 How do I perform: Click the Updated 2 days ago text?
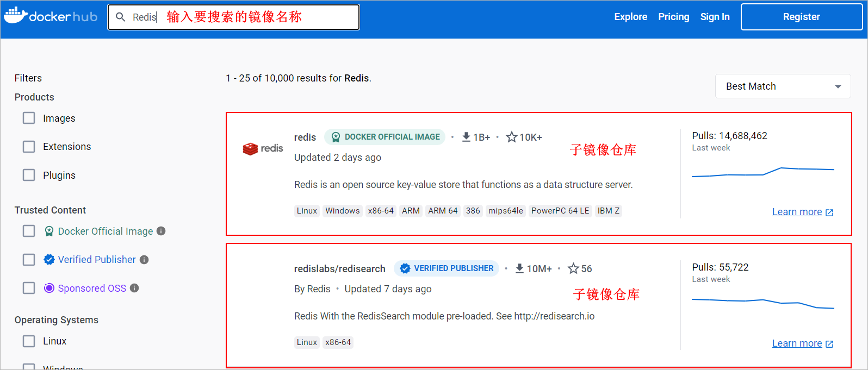338,158
